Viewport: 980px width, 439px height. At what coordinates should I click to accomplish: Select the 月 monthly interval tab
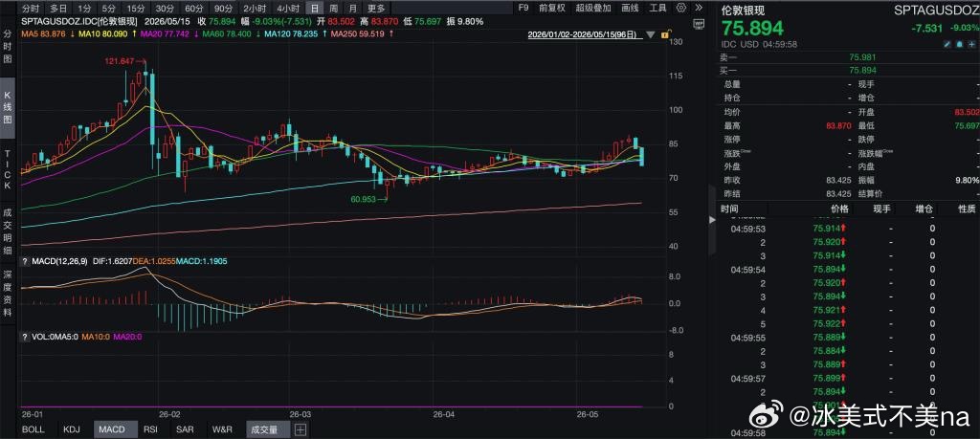tap(354, 8)
